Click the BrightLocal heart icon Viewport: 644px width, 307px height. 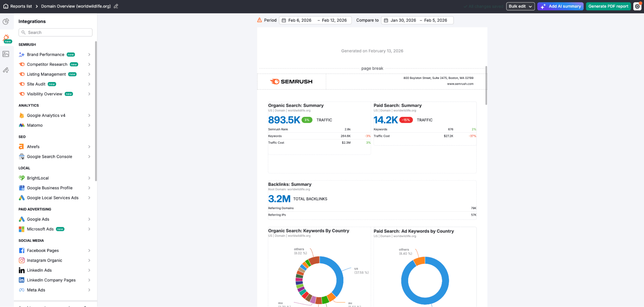[22, 178]
